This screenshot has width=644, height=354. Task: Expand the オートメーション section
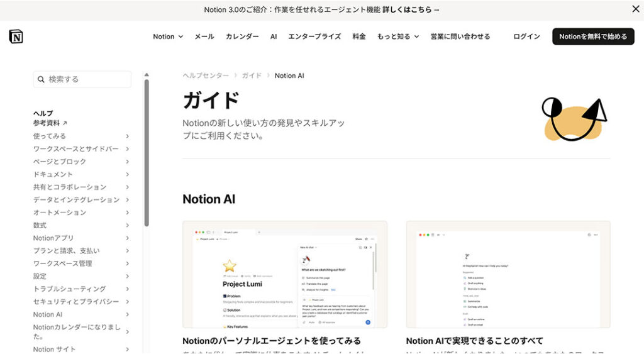(x=127, y=213)
